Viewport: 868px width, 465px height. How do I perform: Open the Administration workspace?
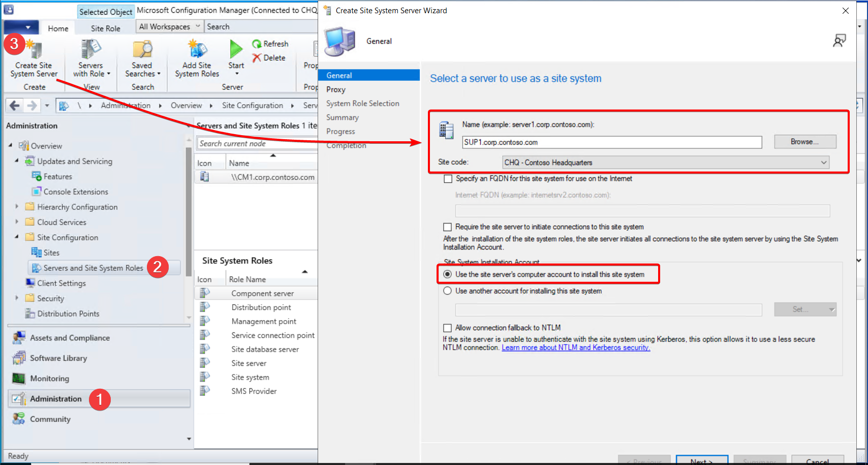click(99, 399)
